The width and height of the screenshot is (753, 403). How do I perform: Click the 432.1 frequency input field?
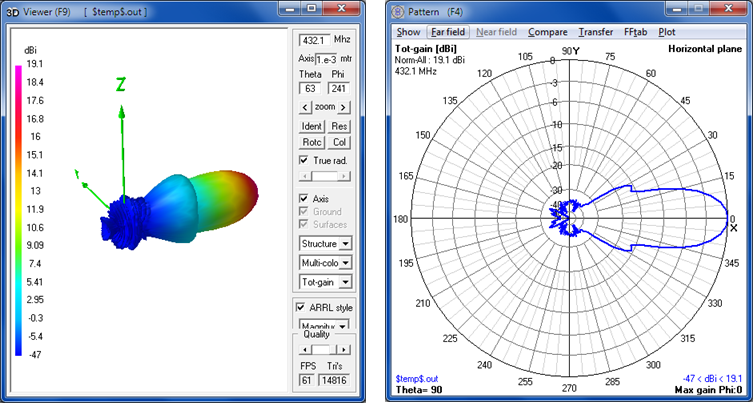coord(314,39)
